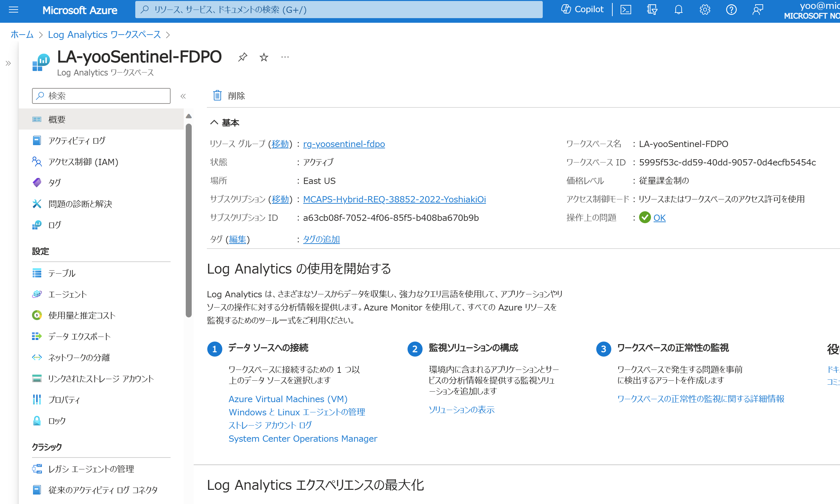Open rg-yoosentinel-fdpo resource group link

pos(344,144)
